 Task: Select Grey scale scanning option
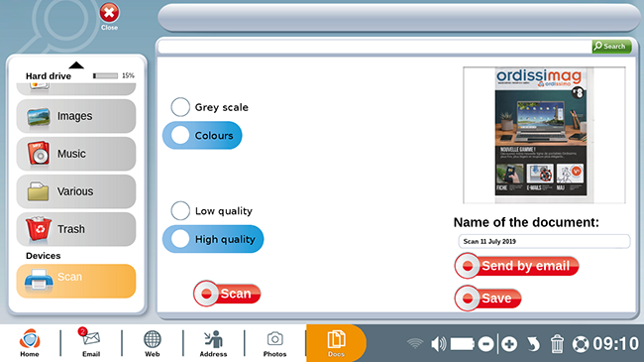209,107
